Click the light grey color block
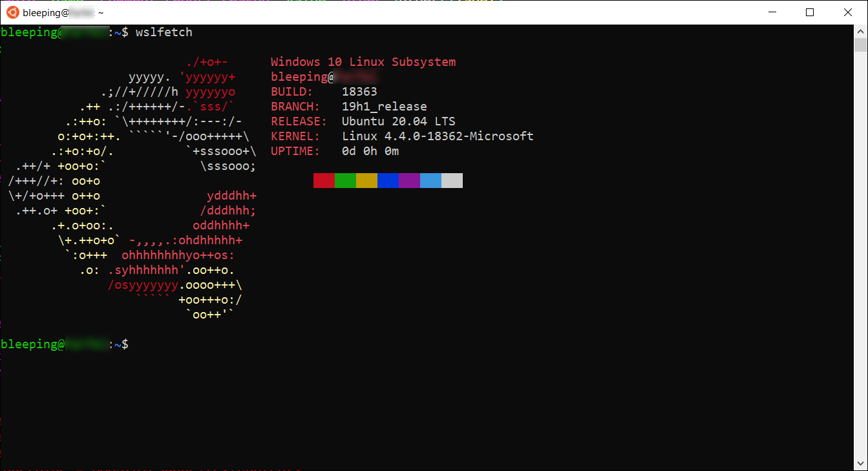The width and height of the screenshot is (868, 471). point(452,180)
